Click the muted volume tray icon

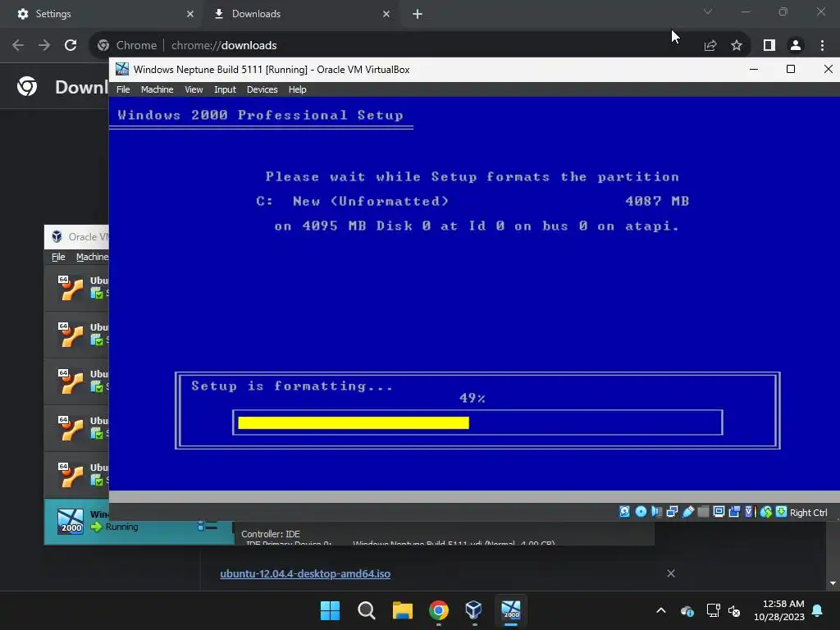pyautogui.click(x=734, y=610)
